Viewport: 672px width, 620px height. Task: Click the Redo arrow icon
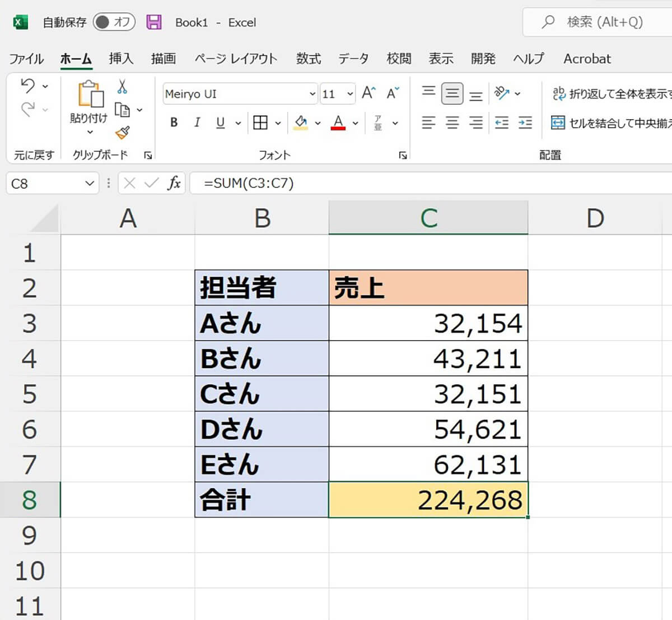click(x=27, y=109)
